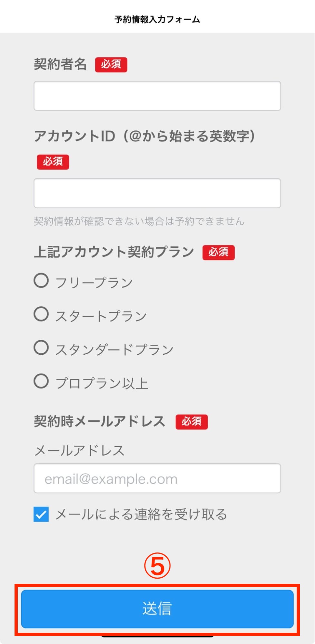The image size is (315, 644).
Task: Tap the home indicator bar at bottom
Action: click(x=157, y=637)
